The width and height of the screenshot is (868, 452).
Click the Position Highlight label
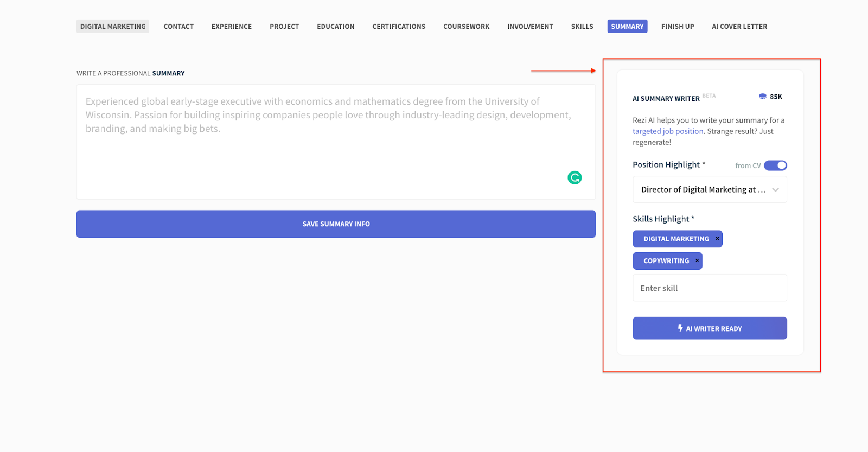669,164
